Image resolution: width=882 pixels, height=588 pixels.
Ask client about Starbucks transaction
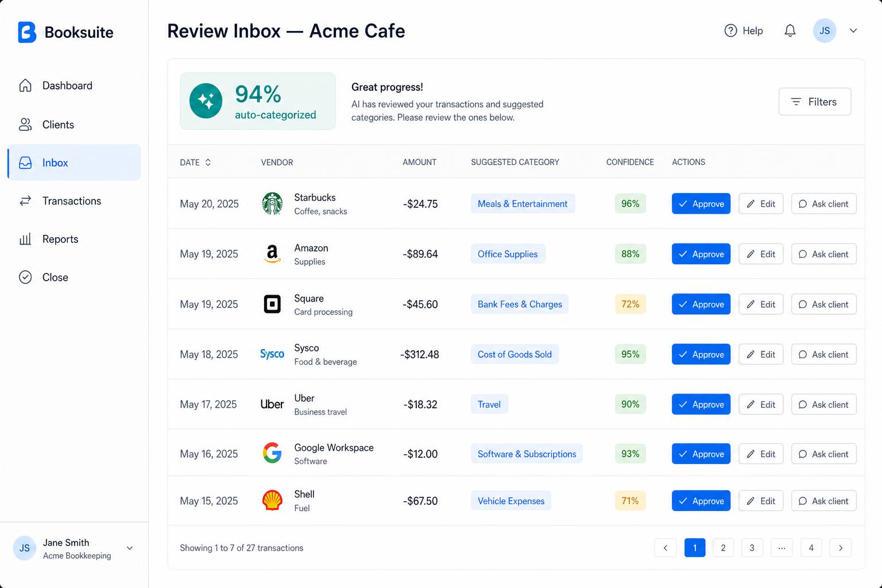tap(824, 204)
